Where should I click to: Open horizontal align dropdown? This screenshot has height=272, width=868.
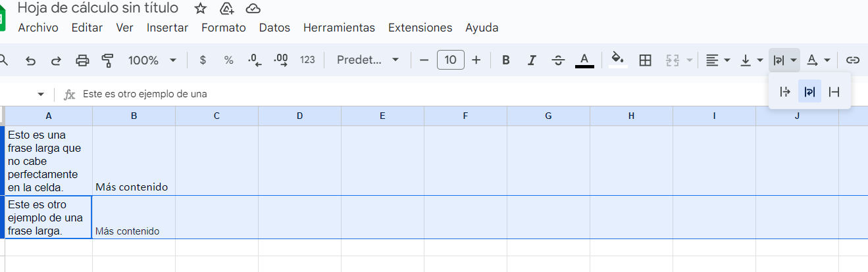tap(717, 60)
